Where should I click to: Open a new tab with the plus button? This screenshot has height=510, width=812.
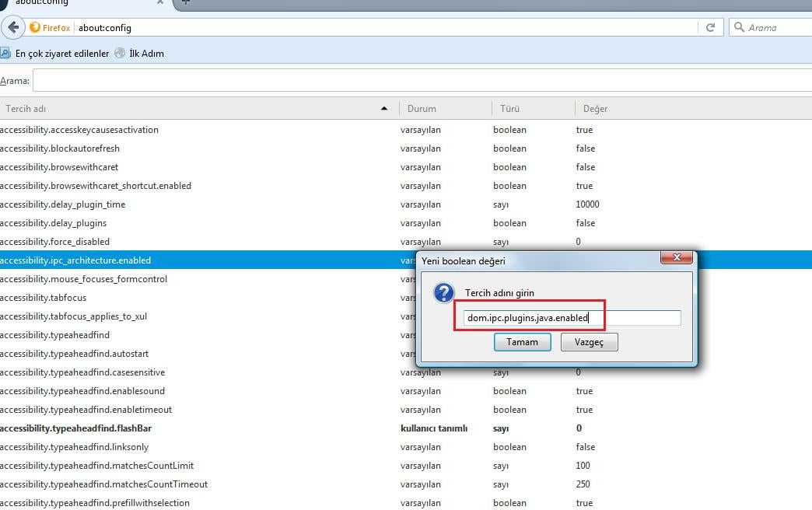(184, 3)
